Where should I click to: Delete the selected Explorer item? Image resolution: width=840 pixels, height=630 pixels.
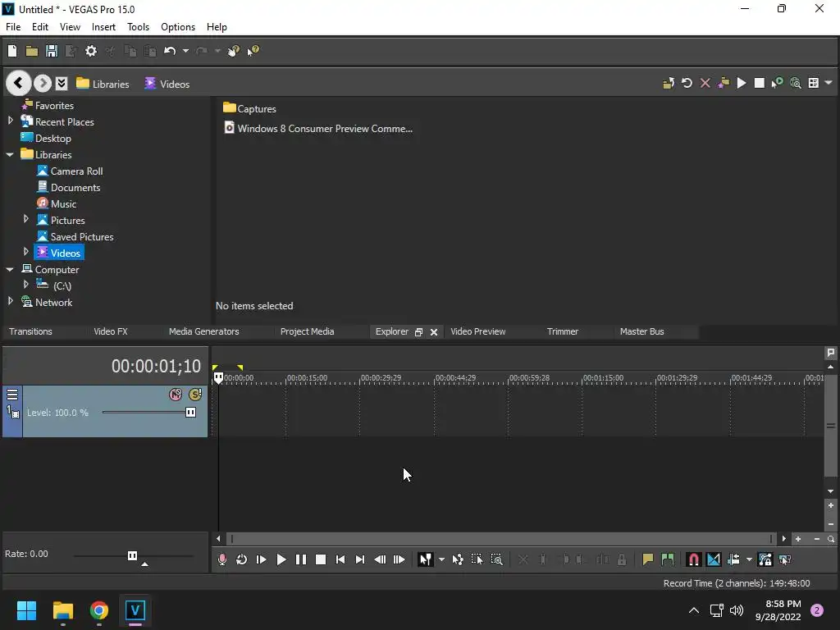[705, 83]
